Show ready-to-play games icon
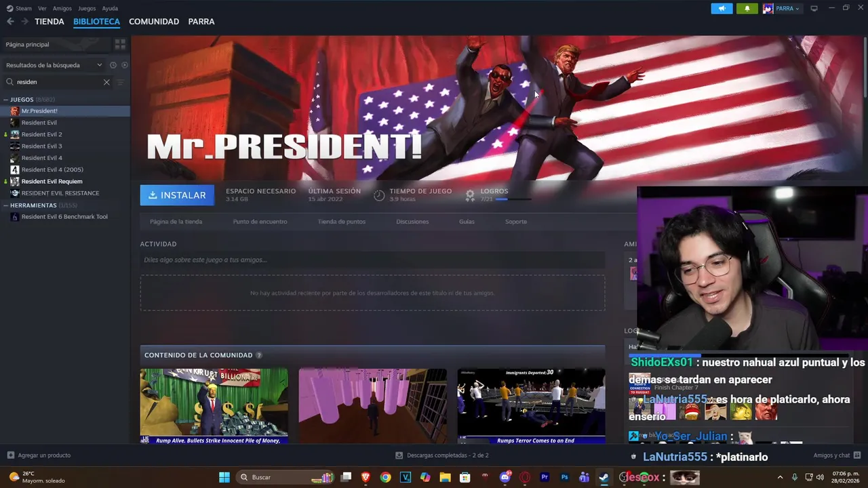Image resolution: width=868 pixels, height=488 pixels. (x=124, y=65)
